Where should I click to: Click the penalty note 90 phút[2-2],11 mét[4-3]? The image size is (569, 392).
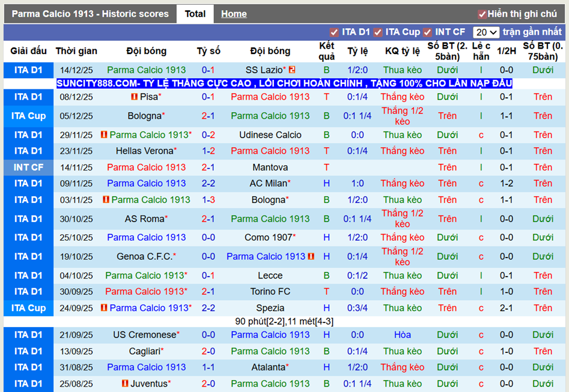[x=284, y=321]
